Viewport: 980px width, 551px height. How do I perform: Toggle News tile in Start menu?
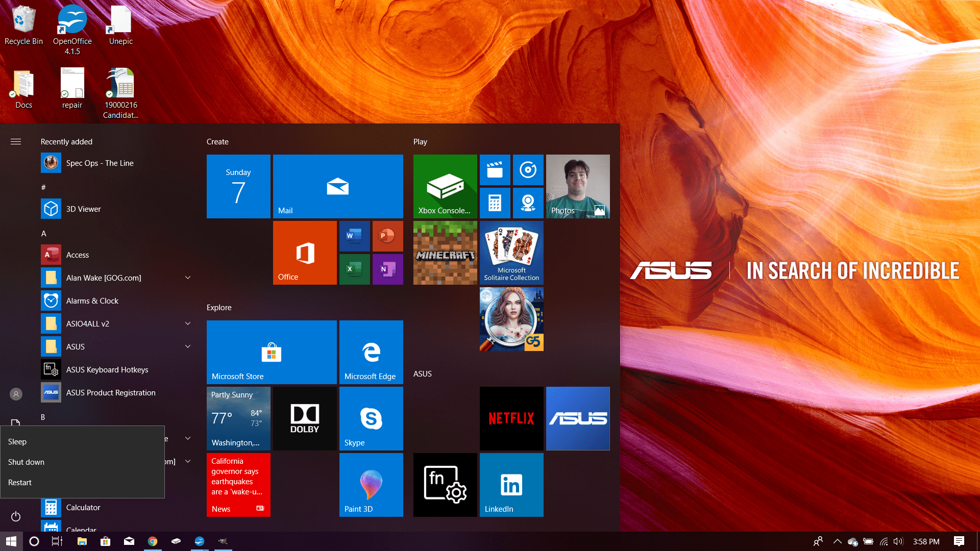point(238,484)
